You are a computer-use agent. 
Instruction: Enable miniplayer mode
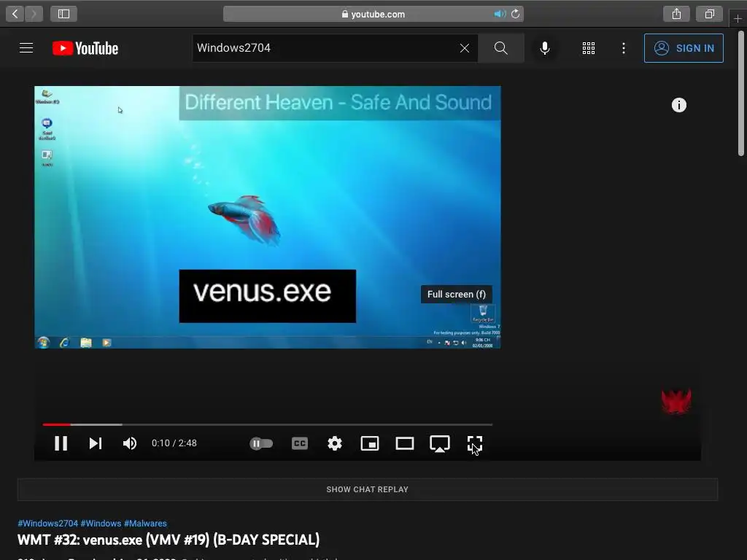click(370, 443)
